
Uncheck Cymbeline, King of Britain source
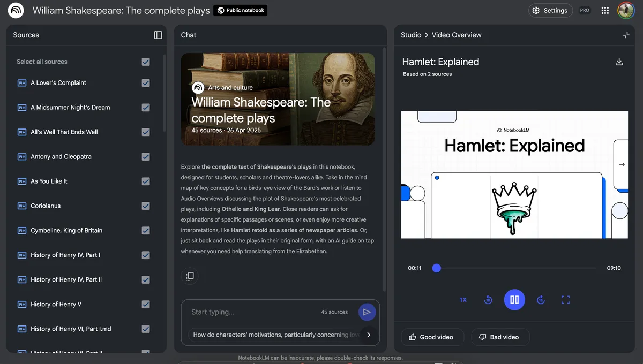[x=146, y=231]
